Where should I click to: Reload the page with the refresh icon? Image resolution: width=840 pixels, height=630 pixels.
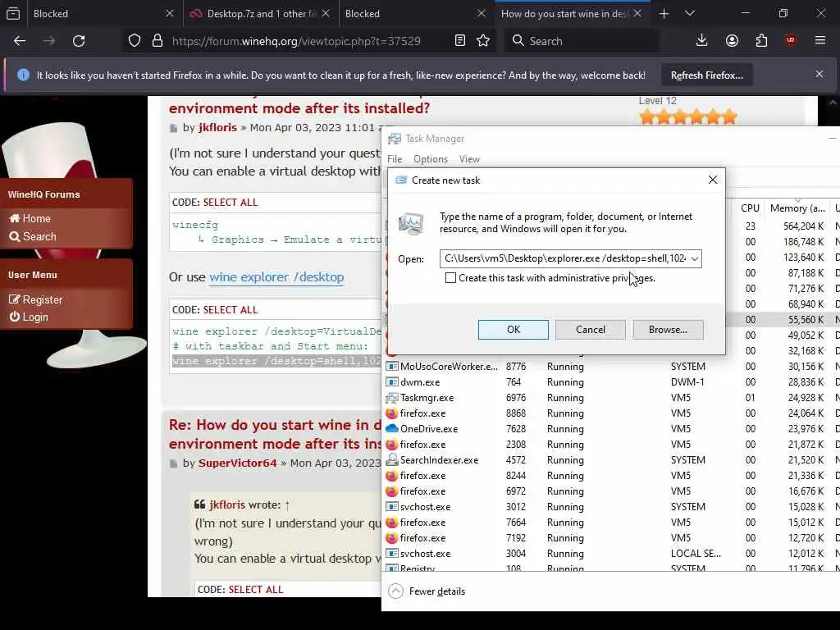click(x=79, y=41)
